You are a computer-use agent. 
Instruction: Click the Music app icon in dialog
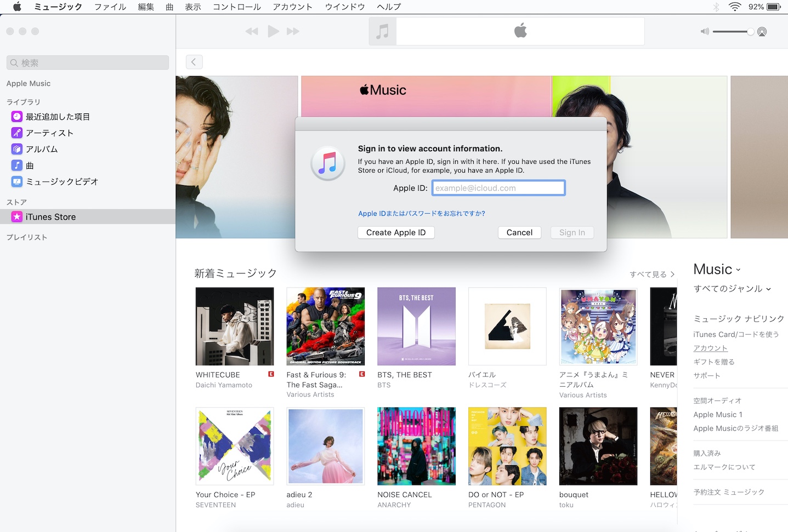click(x=328, y=163)
